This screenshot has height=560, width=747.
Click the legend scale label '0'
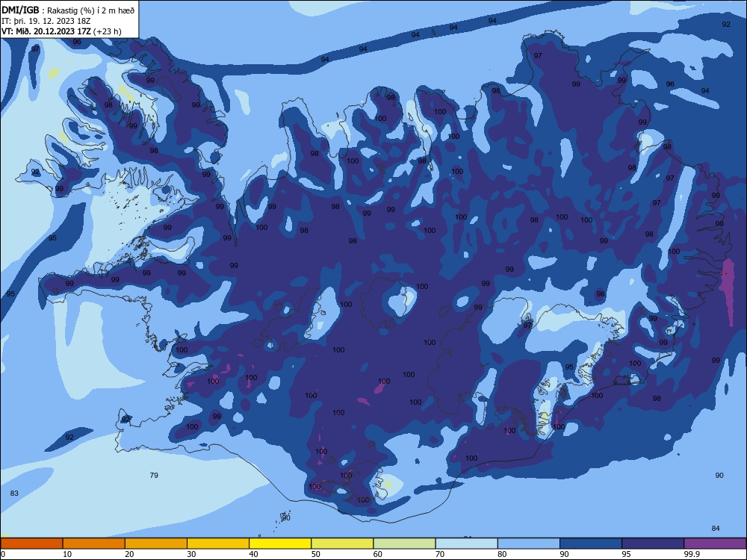coord(3,554)
